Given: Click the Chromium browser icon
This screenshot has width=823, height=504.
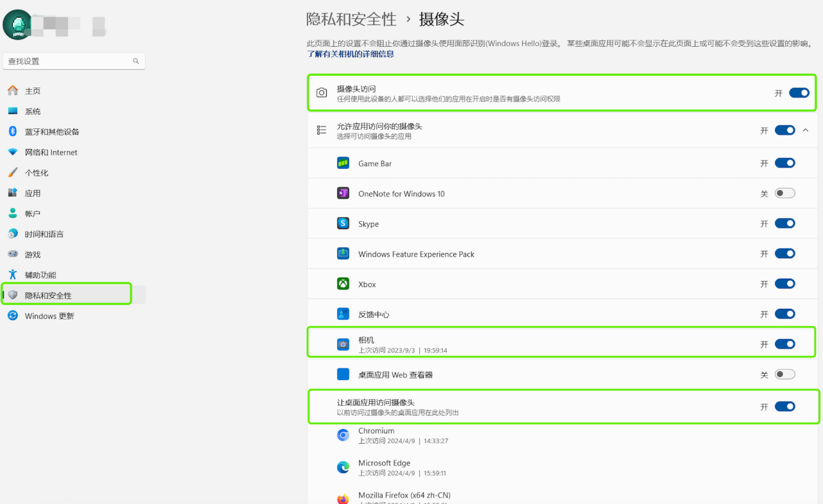Looking at the screenshot, I should click(x=343, y=435).
